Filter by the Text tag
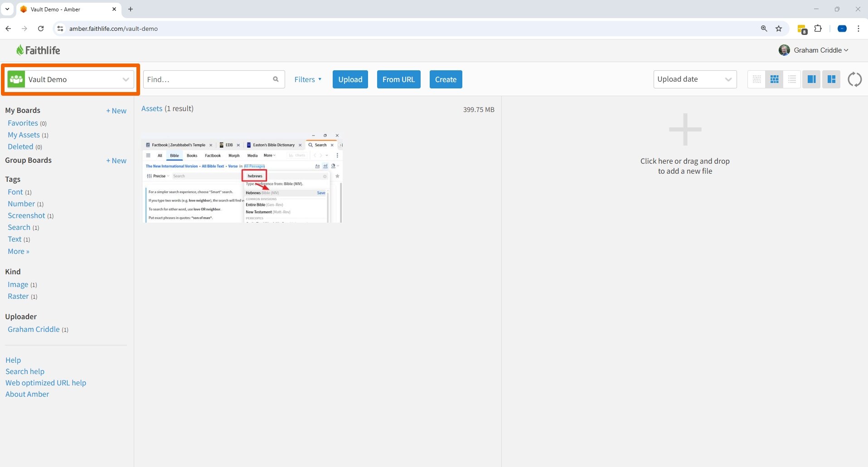This screenshot has width=868, height=467. tap(15, 239)
